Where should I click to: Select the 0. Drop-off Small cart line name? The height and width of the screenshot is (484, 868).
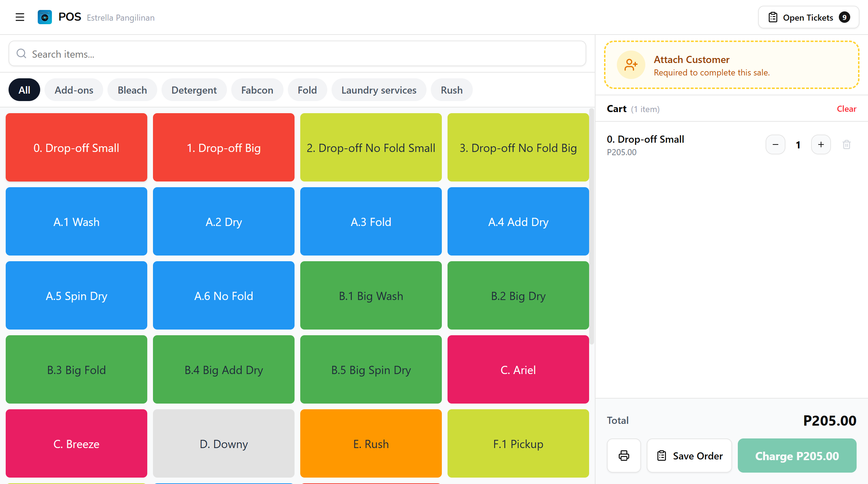(645, 139)
